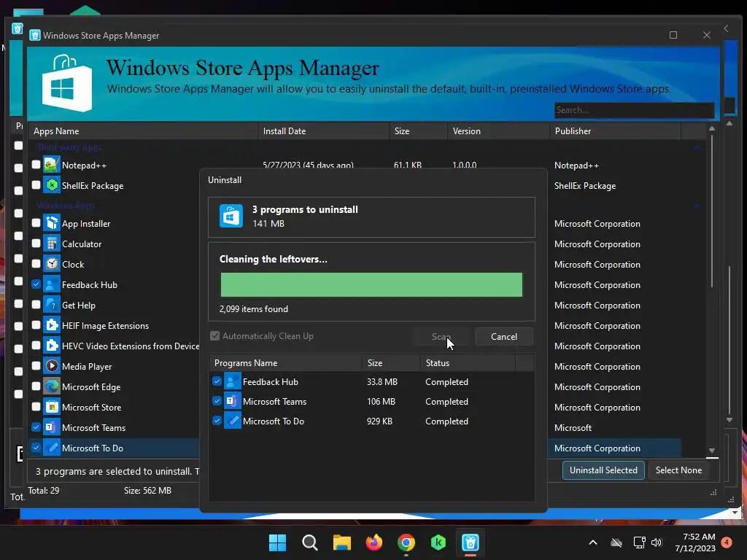Click the Media Player app icon
Screen dimensions: 747x560
[52, 366]
